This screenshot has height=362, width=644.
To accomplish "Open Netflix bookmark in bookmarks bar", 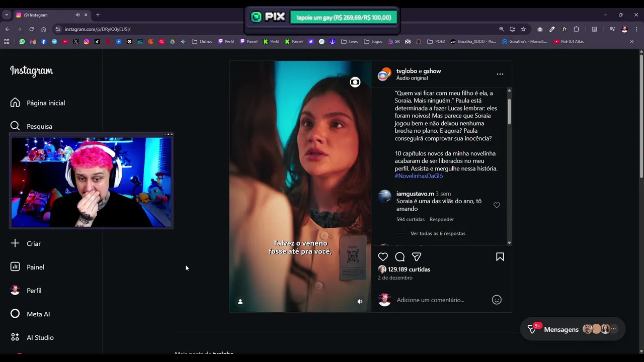I will pyautogui.click(x=108, y=42).
